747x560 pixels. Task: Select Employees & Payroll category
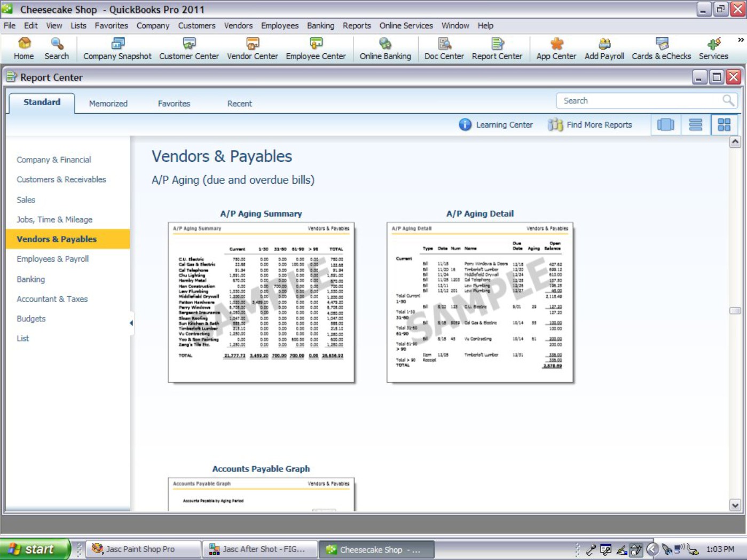[x=52, y=259]
